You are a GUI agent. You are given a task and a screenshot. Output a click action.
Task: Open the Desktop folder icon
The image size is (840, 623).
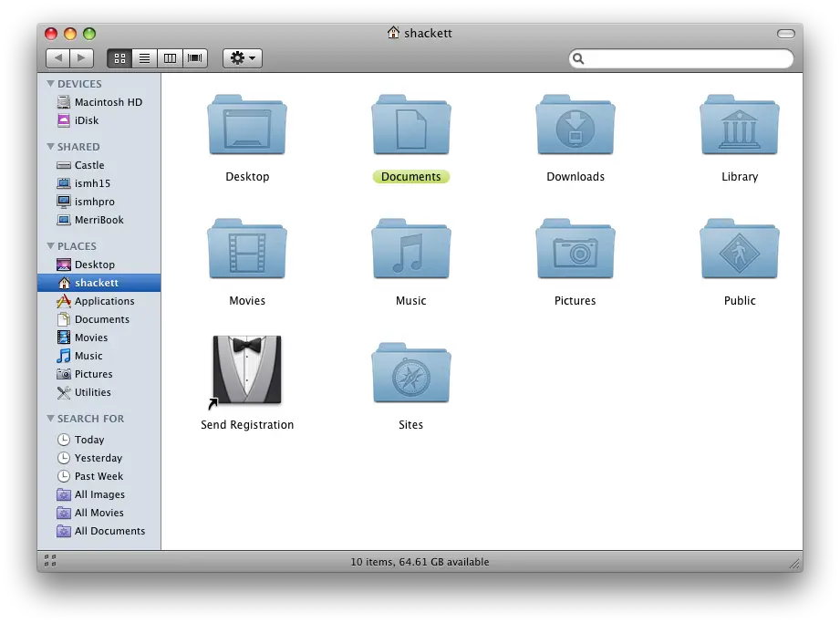pos(247,125)
